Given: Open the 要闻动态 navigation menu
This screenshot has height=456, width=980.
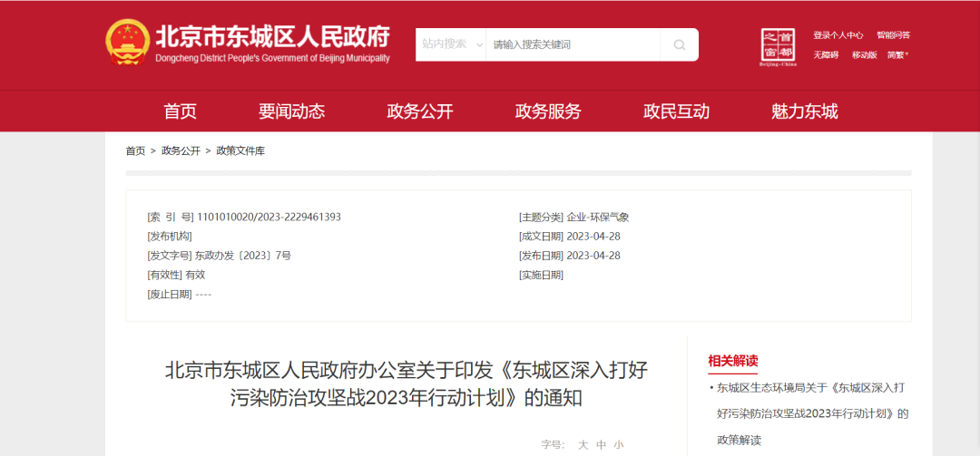Looking at the screenshot, I should pos(291,112).
